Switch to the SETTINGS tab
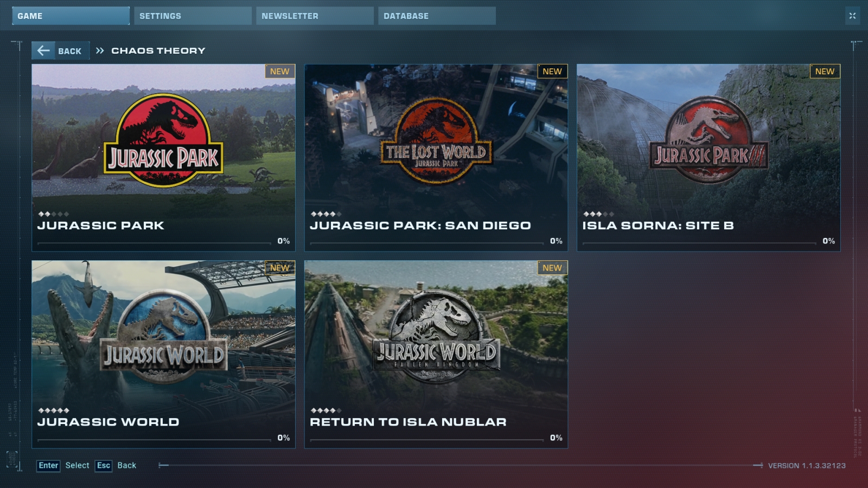Screen dimensions: 868x488 [193, 16]
